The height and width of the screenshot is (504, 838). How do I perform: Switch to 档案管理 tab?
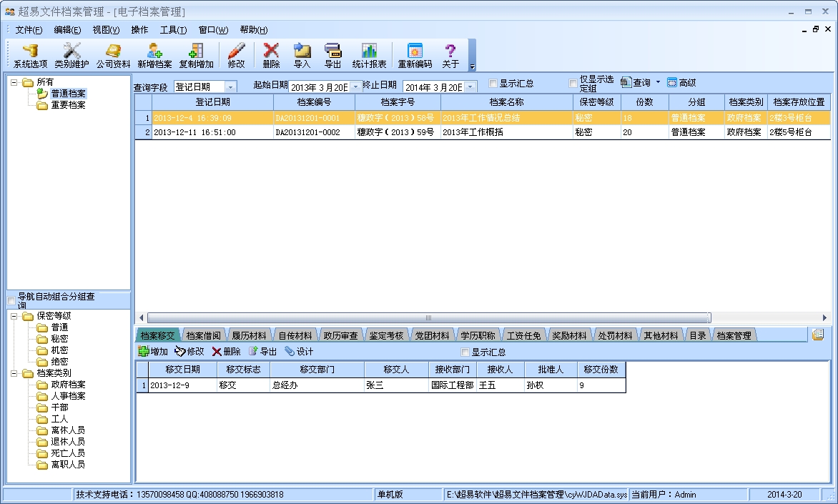pos(734,336)
